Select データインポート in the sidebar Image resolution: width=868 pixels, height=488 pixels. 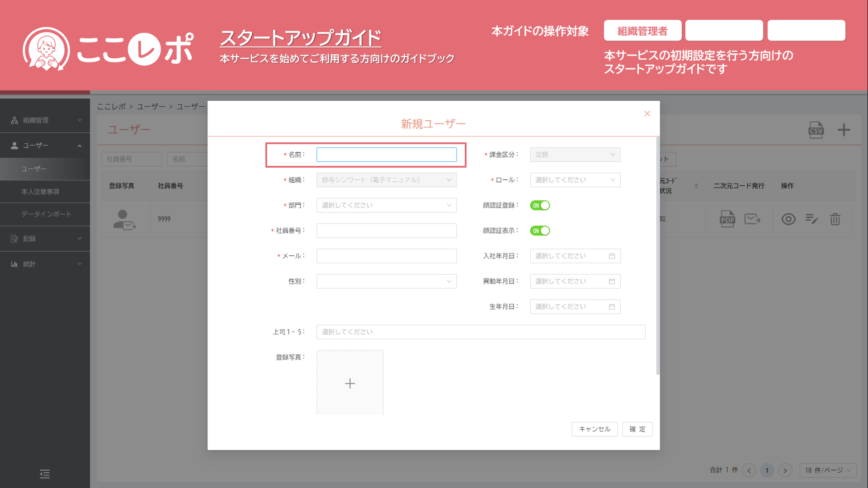pyautogui.click(x=46, y=214)
